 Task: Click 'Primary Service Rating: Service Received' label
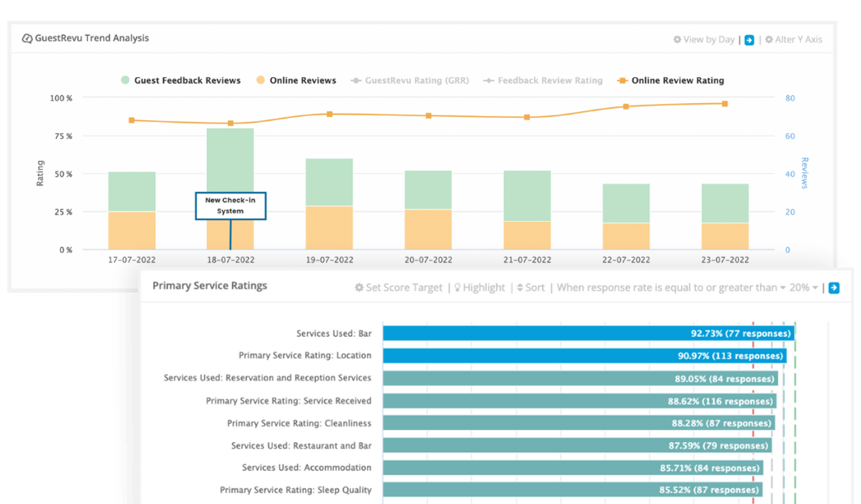[x=288, y=401]
